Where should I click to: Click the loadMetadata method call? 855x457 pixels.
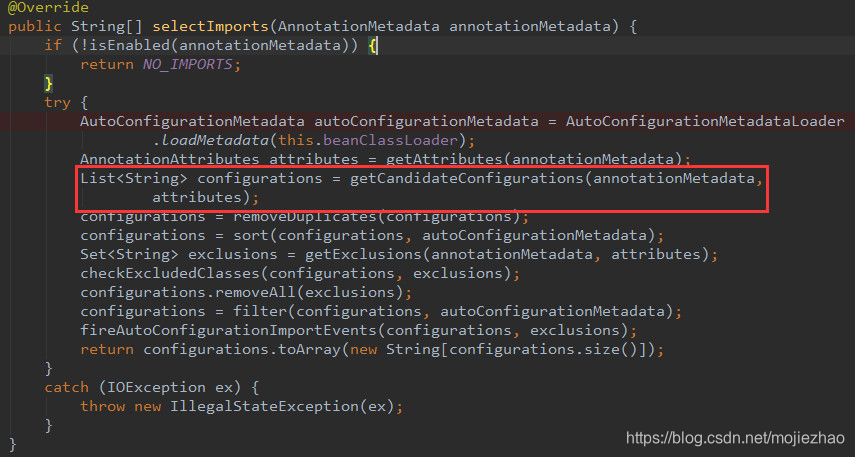(215, 140)
